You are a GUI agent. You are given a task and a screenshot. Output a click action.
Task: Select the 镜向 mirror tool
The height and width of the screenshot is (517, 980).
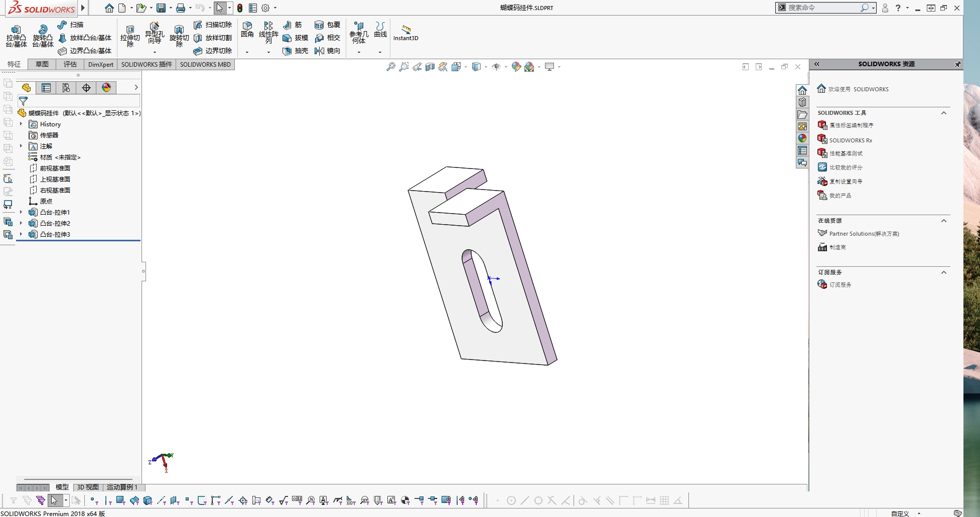pos(328,51)
